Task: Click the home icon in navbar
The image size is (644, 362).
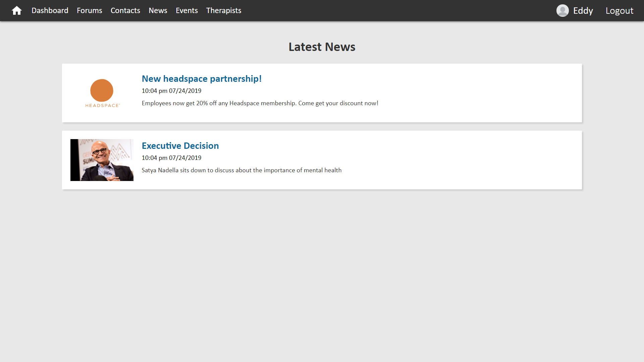Action: click(16, 11)
